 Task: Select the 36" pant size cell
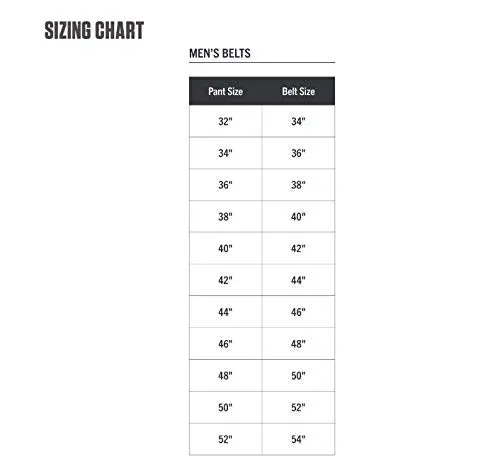(x=225, y=185)
